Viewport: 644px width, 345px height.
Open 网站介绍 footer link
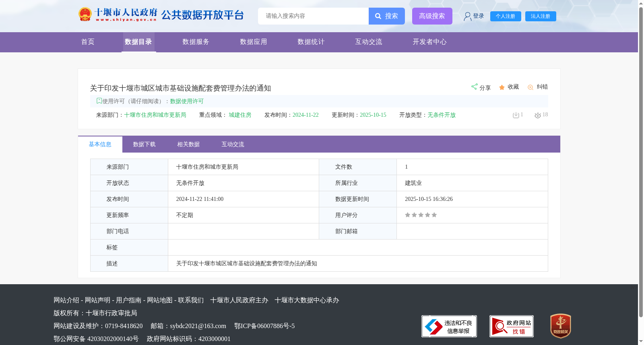66,300
